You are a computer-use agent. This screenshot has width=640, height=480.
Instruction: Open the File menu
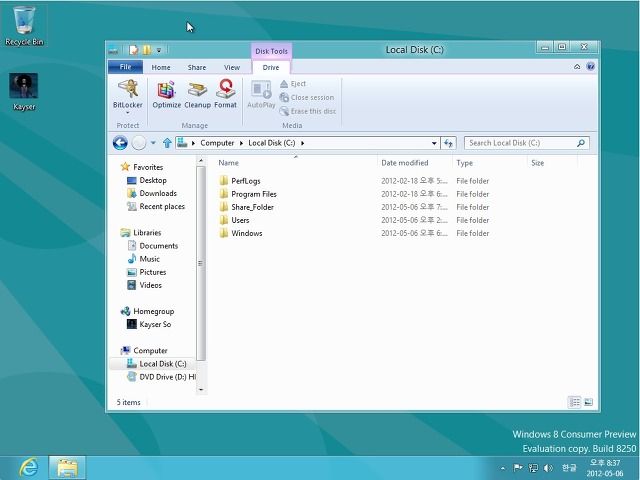click(125, 67)
